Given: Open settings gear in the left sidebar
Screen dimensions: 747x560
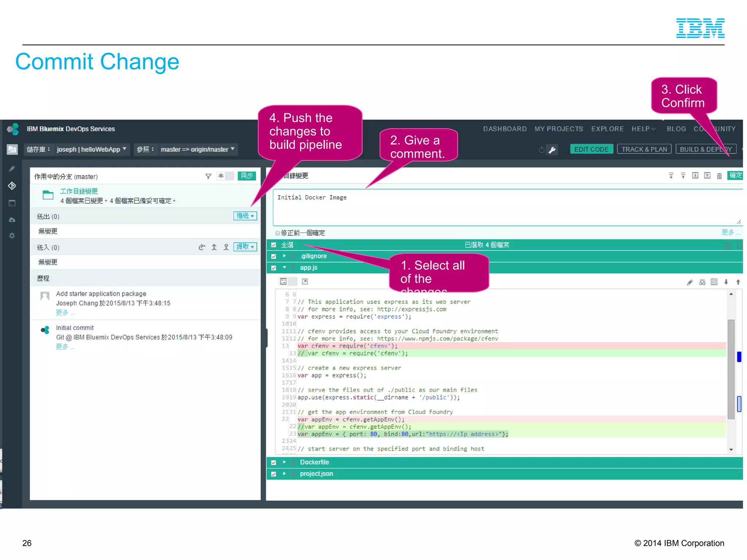Looking at the screenshot, I should coord(12,236).
